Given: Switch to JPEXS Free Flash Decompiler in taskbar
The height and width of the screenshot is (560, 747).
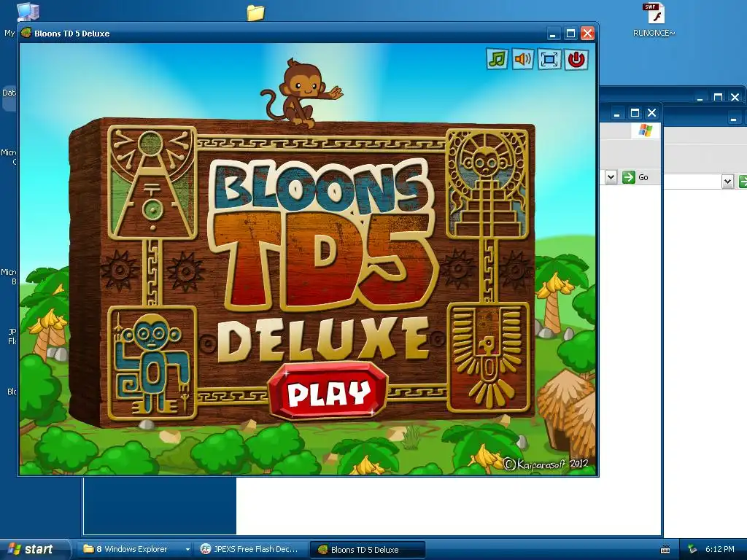Looking at the screenshot, I should pyautogui.click(x=251, y=549).
